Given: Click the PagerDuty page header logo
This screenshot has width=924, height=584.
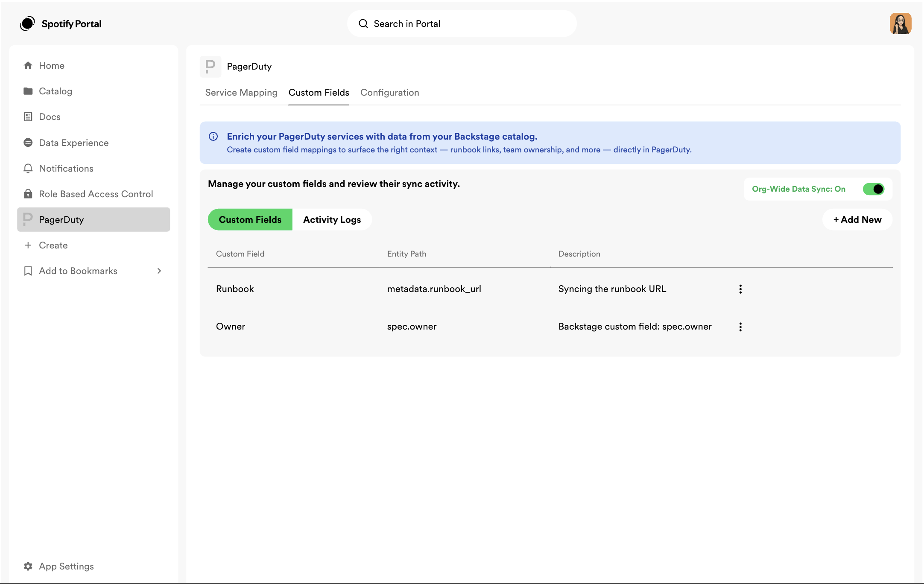Looking at the screenshot, I should (x=211, y=67).
